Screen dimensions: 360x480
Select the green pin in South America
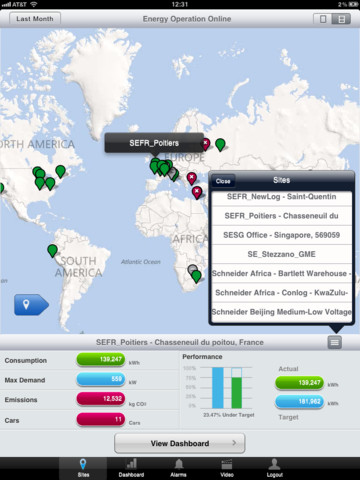[52, 251]
